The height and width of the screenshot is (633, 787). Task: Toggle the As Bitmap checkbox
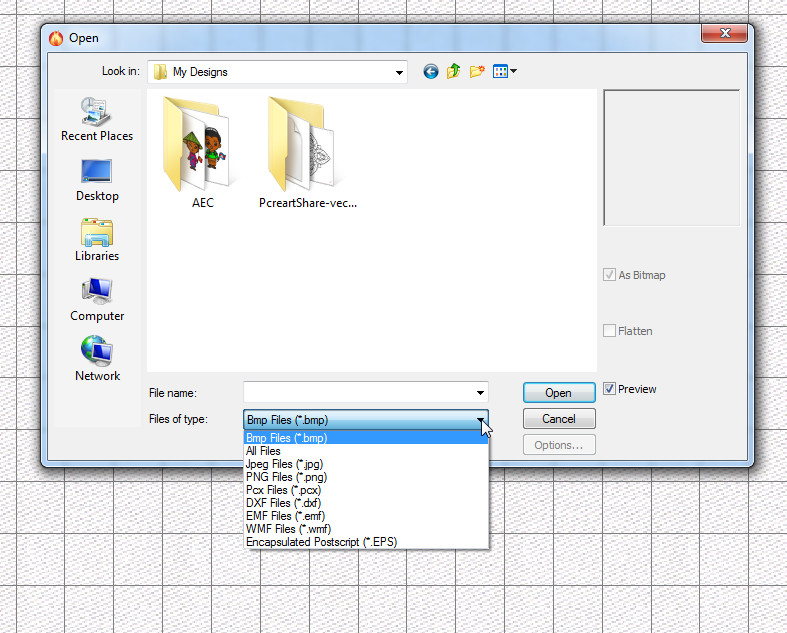coord(609,275)
